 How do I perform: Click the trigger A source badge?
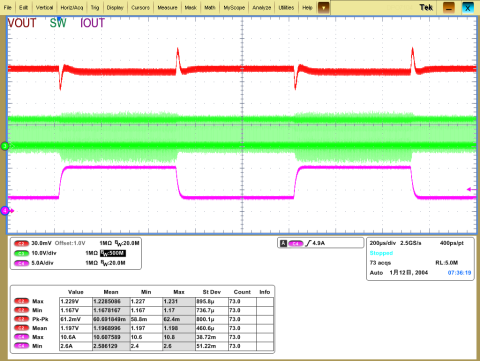295,243
